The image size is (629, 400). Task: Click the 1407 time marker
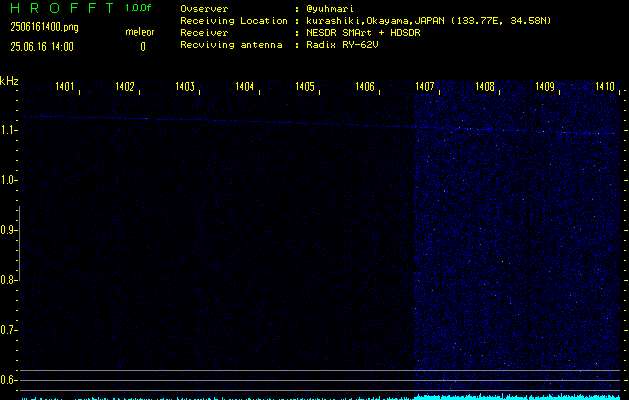[x=425, y=86]
